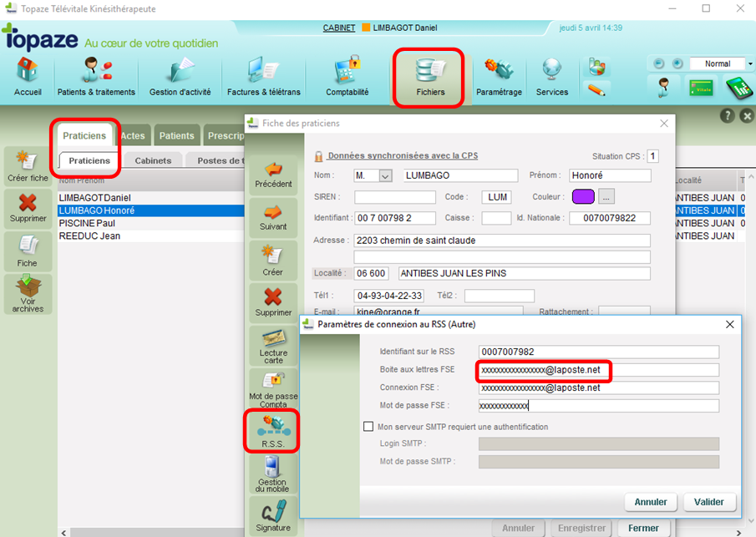Click the Prénom field containing Honoré

pyautogui.click(x=610, y=175)
